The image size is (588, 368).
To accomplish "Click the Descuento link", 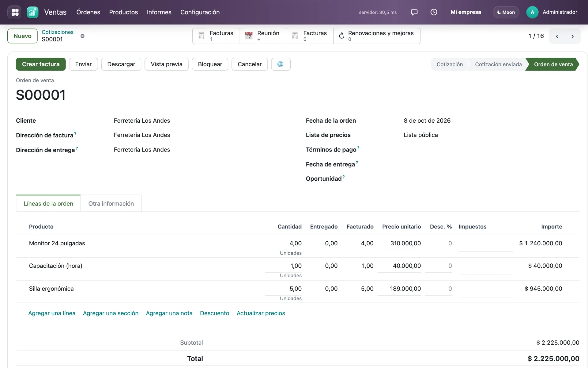I will 214,313.
